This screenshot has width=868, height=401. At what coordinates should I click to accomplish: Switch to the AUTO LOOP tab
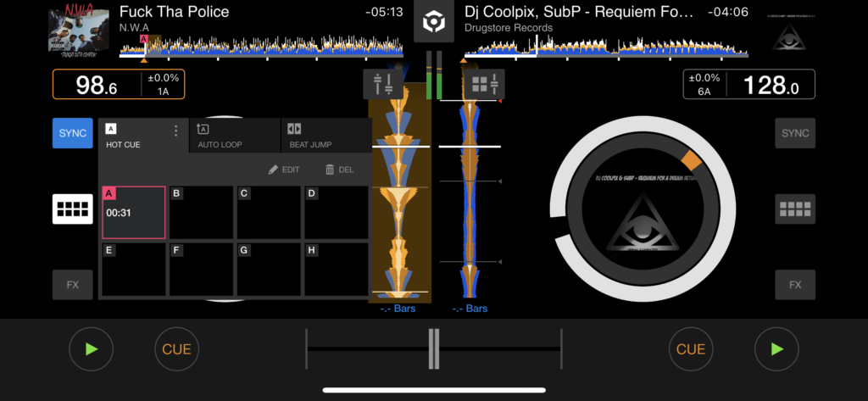click(x=235, y=136)
